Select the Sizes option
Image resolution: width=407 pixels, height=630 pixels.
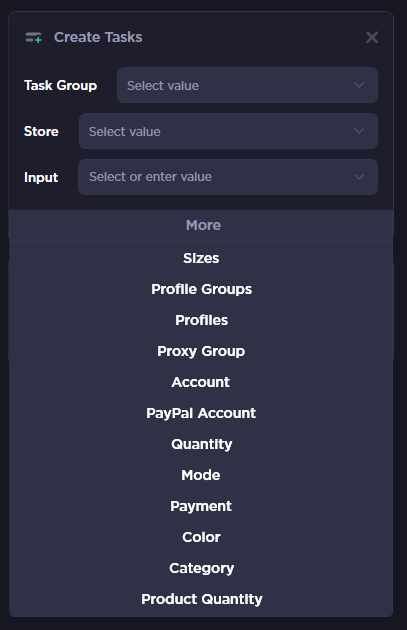click(x=201, y=258)
